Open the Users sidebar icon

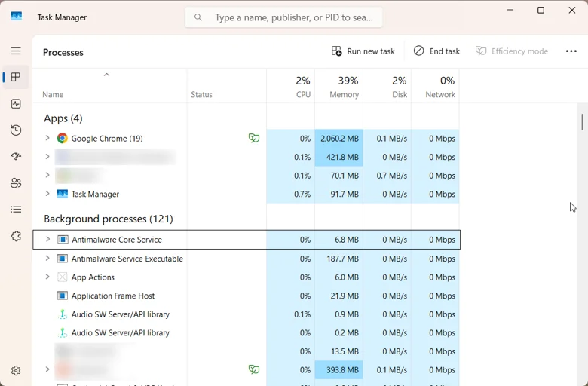coord(16,183)
